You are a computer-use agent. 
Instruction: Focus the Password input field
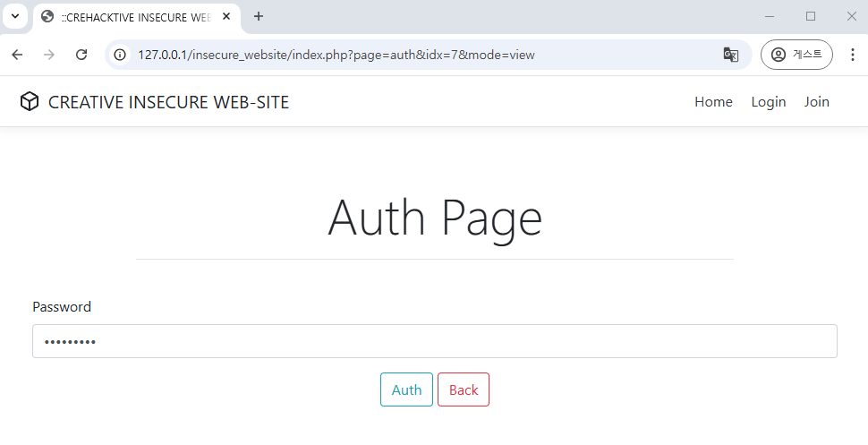(435, 341)
